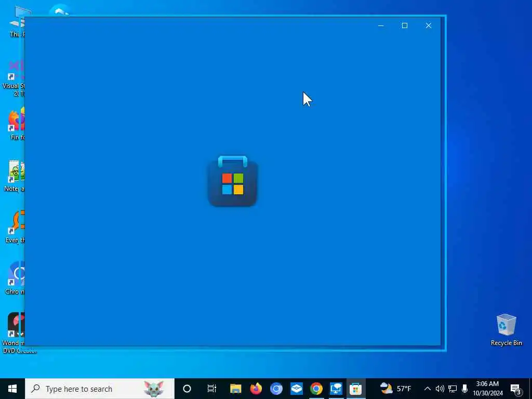Open Cortana circle icon on taskbar
Screen dimensions: 532x399
[x=187, y=389]
